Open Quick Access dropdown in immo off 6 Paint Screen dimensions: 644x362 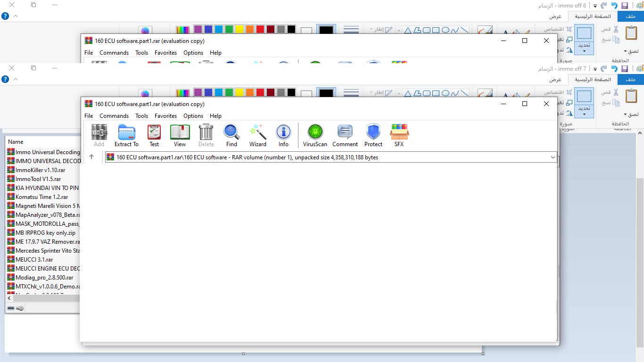coord(595,6)
